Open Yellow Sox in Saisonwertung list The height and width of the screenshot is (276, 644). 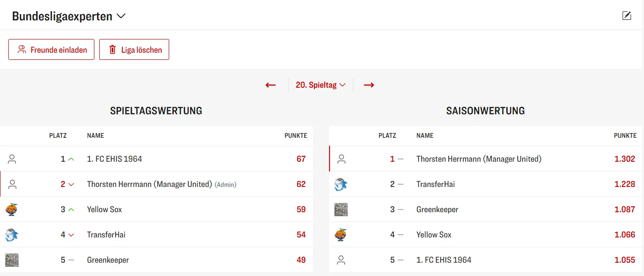pos(434,235)
